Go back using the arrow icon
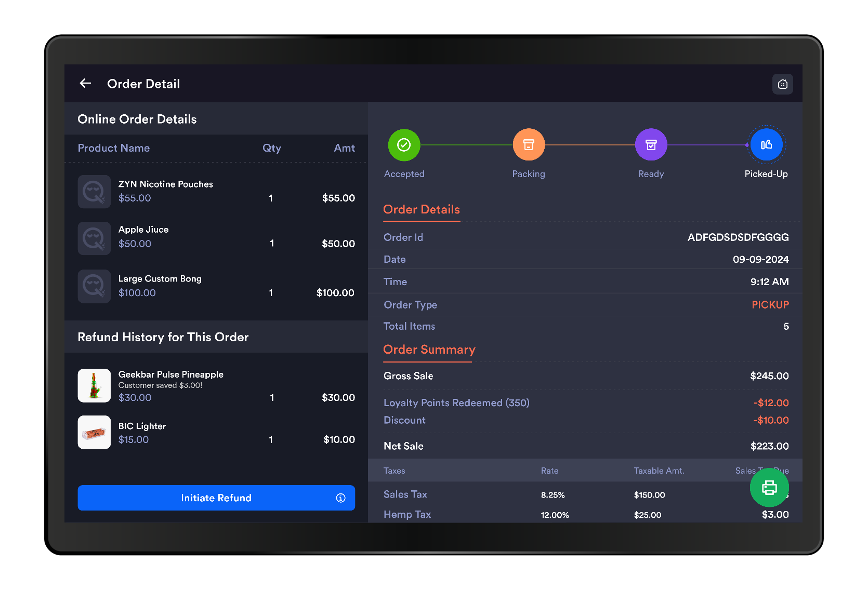The image size is (868, 590). tap(85, 84)
